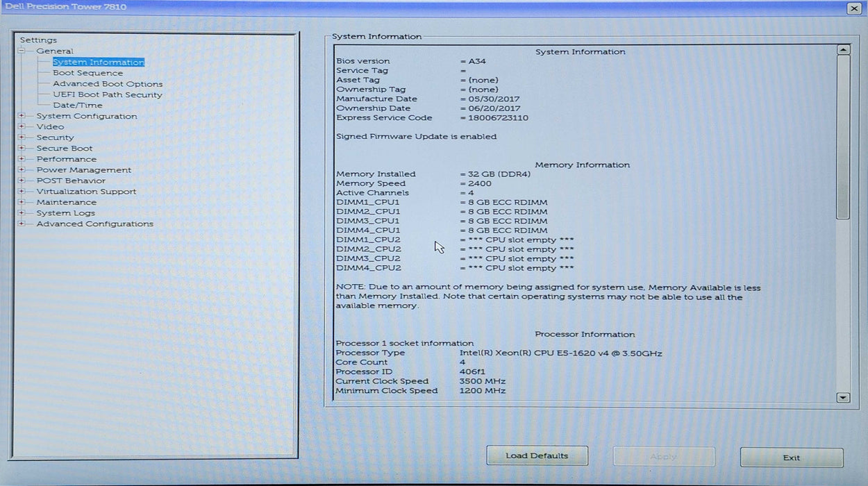Expand the Advanced Configurations node

coord(22,224)
